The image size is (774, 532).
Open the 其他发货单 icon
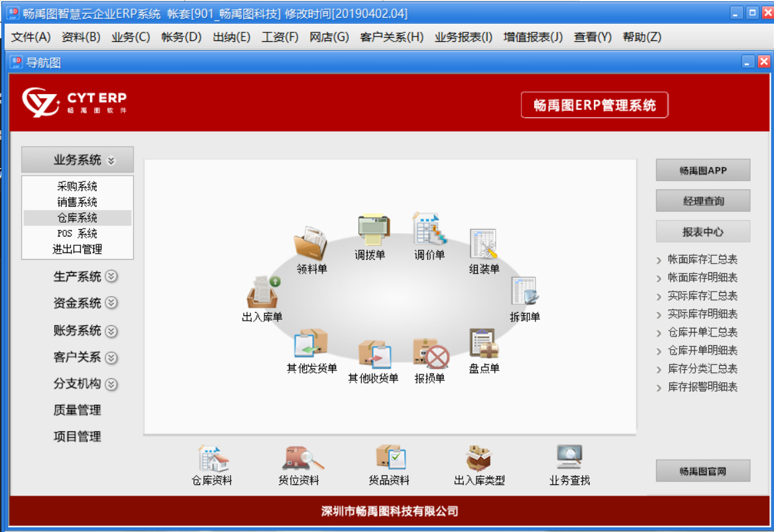[311, 343]
